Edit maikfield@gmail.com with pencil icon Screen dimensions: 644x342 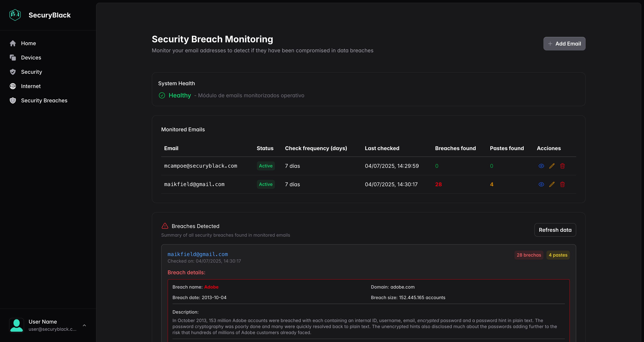(x=552, y=184)
